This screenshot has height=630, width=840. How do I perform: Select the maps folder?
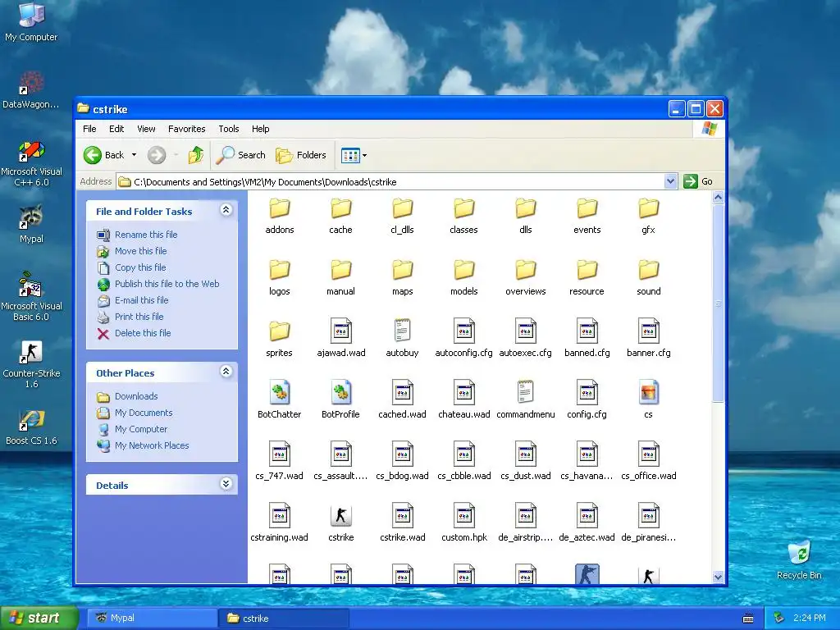(402, 277)
